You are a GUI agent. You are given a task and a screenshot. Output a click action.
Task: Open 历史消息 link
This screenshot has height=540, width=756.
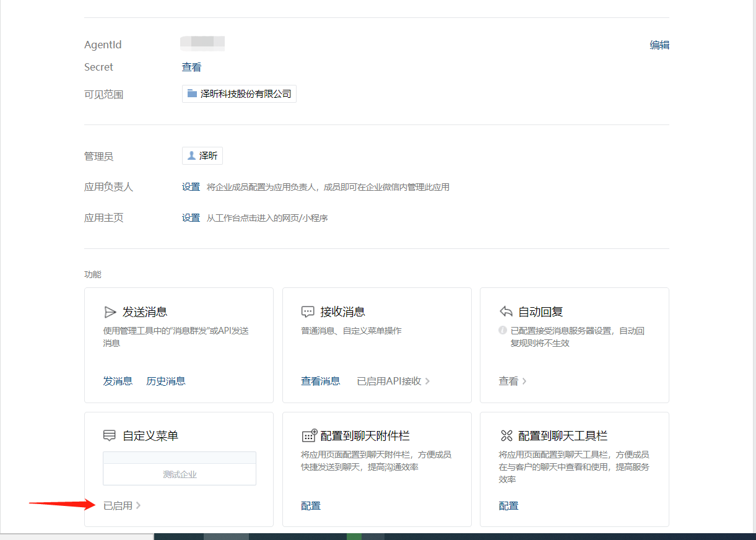(166, 381)
